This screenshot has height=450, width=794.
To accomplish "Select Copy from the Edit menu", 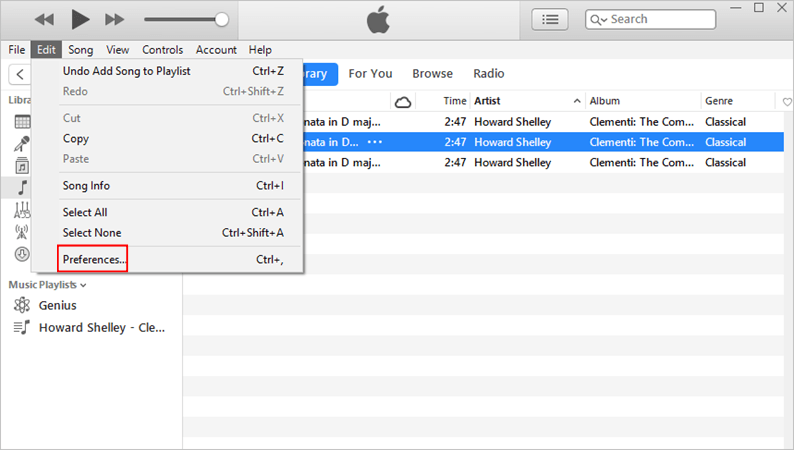I will coord(168,138).
